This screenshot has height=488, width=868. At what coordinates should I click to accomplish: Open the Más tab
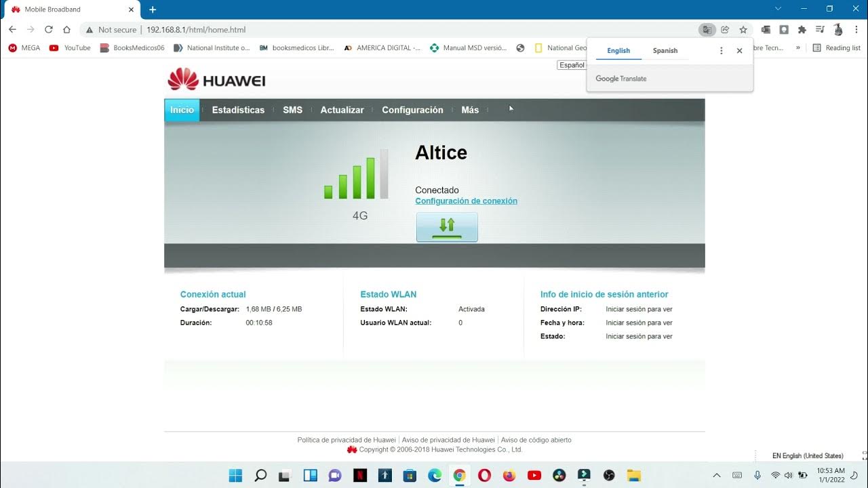(x=470, y=110)
